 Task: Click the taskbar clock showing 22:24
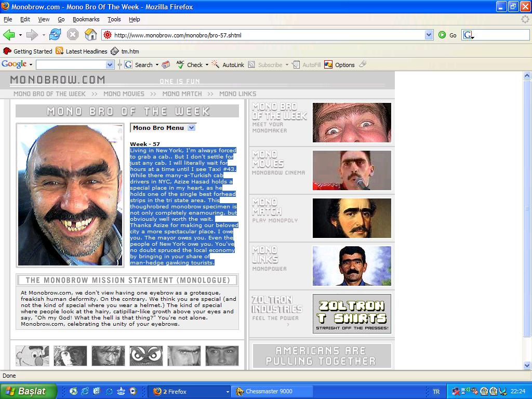pyautogui.click(x=518, y=392)
